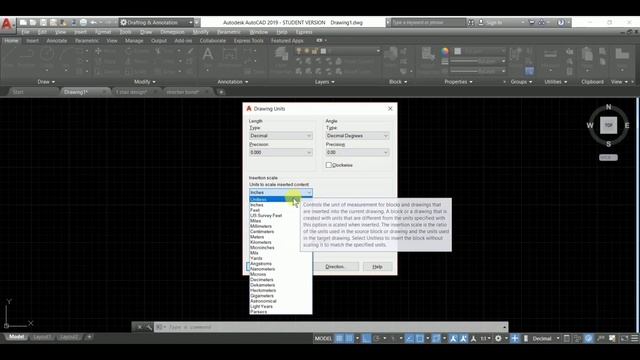
Task: Add a new drawing tab with plus button
Action: tap(221, 92)
